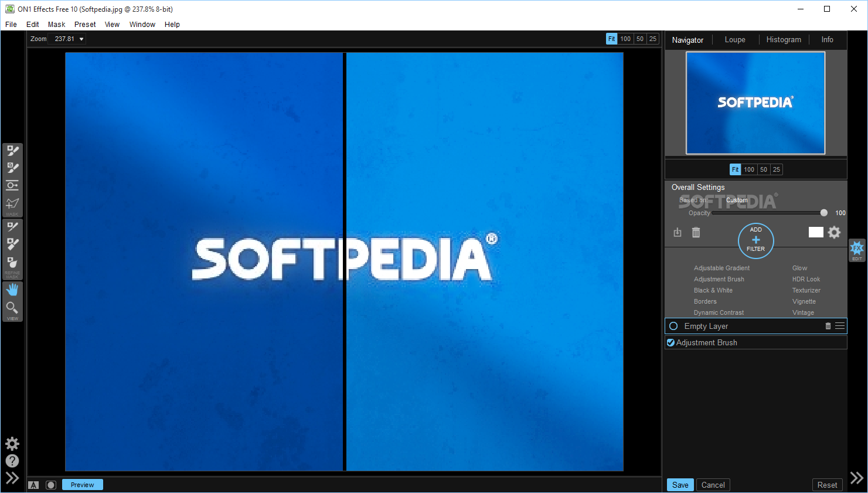Open the help question mark icon
Viewport: 868px width, 493px height.
pos(12,461)
